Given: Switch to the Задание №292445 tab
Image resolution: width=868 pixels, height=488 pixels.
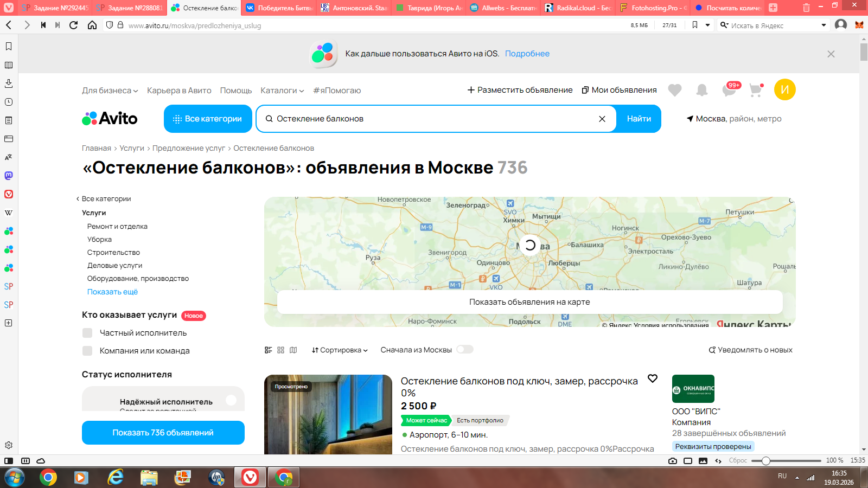Looking at the screenshot, I should pyautogui.click(x=55, y=8).
